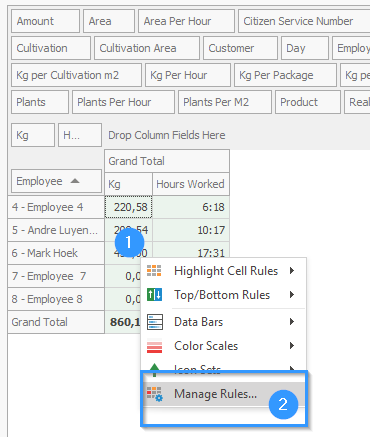Toggle Employee field sort arrow
This screenshot has width=370, height=437.
coord(75,181)
